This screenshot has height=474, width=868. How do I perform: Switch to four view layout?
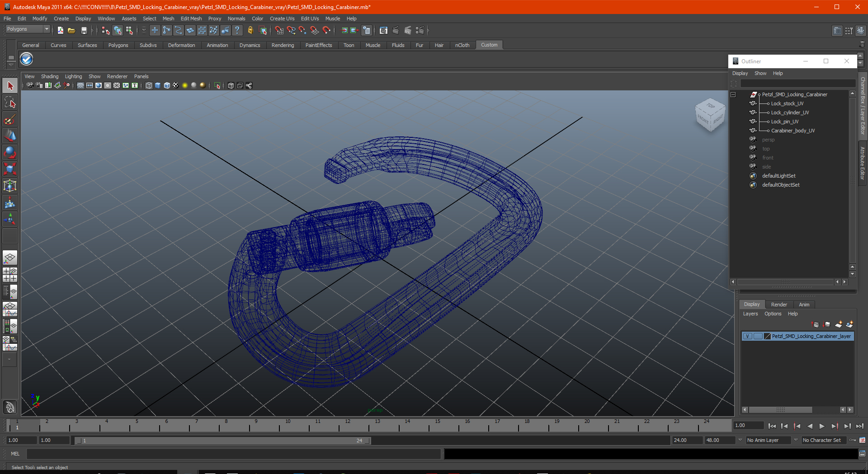click(10, 275)
